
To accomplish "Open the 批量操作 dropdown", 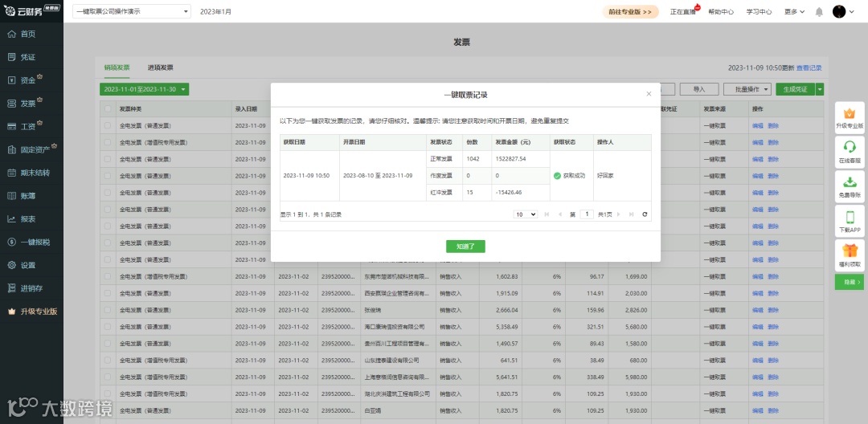I will pyautogui.click(x=747, y=89).
